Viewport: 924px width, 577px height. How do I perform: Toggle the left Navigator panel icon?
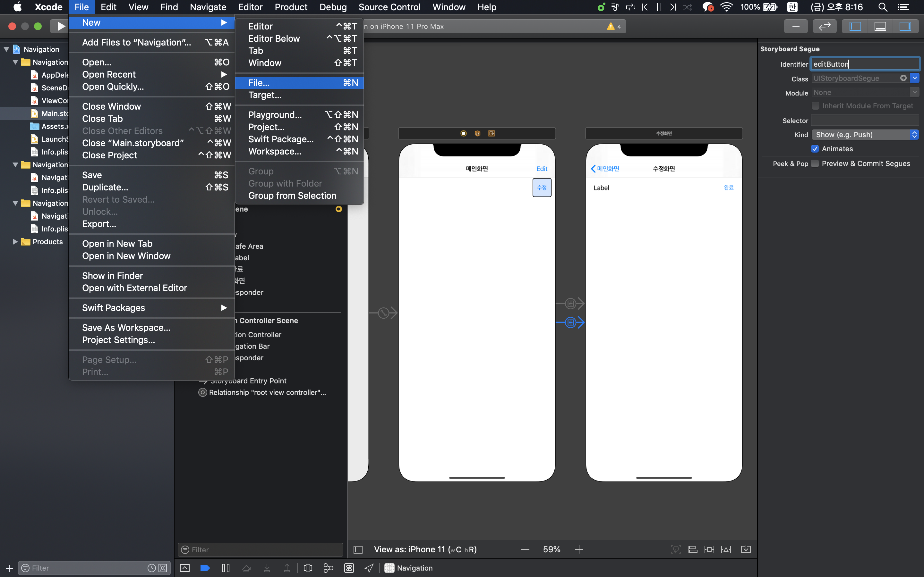[x=855, y=26]
